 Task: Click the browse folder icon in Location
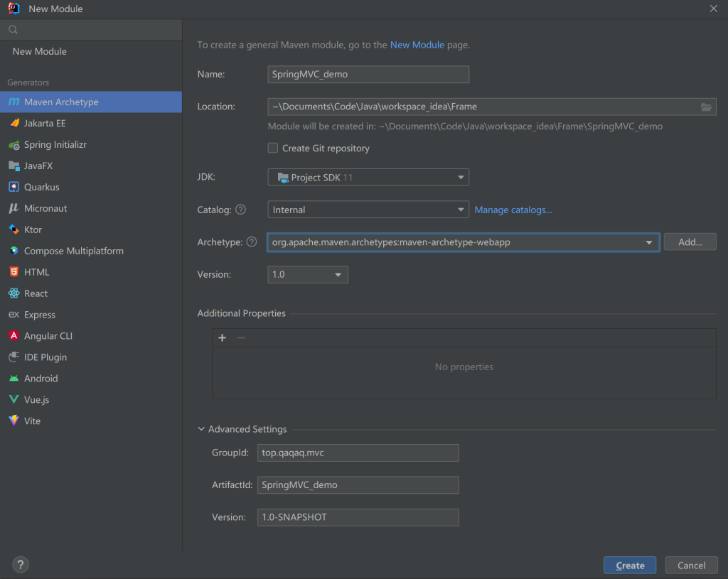coord(706,107)
